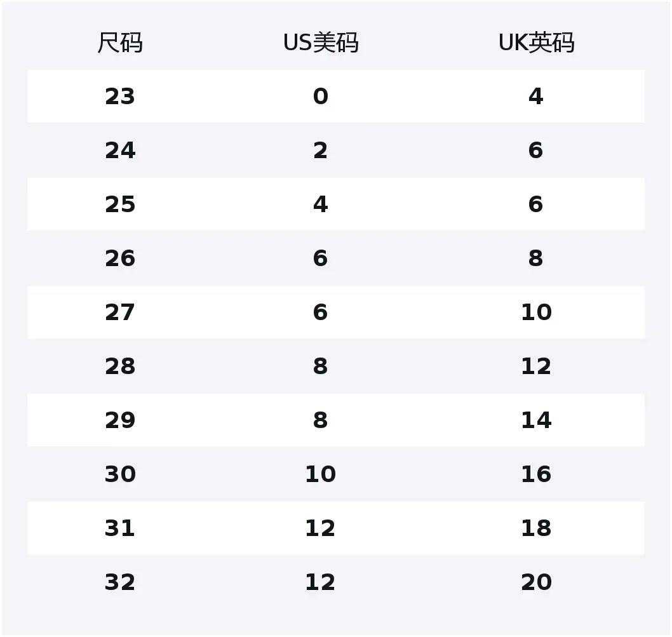Click US size 2 in row 24
This screenshot has width=672, height=637.
[x=321, y=151]
